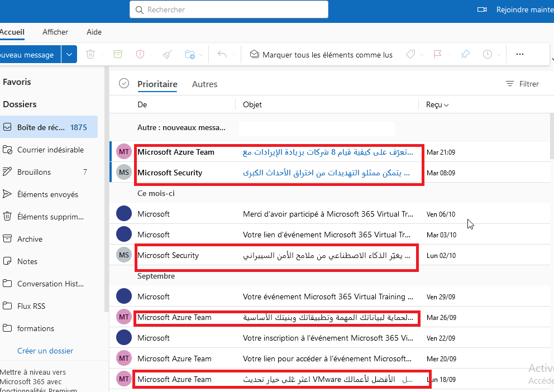This screenshot has width=554, height=392.
Task: Click MT avatar of Azure Team 21:09 email
Action: pyautogui.click(x=123, y=152)
